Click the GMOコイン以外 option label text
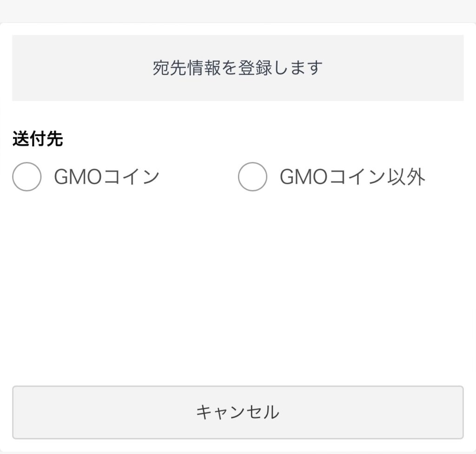The image size is (476, 454). (352, 177)
